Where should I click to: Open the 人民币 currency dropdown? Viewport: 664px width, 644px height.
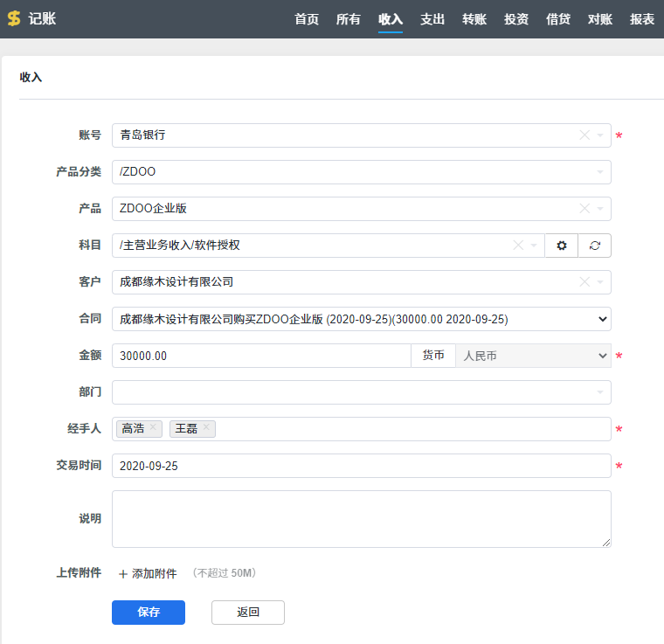tap(532, 356)
